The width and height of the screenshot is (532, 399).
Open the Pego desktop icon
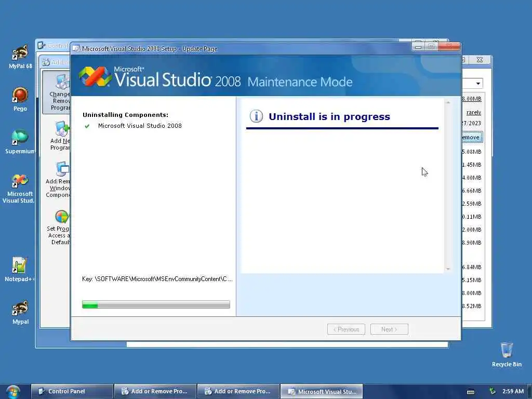[x=20, y=99]
